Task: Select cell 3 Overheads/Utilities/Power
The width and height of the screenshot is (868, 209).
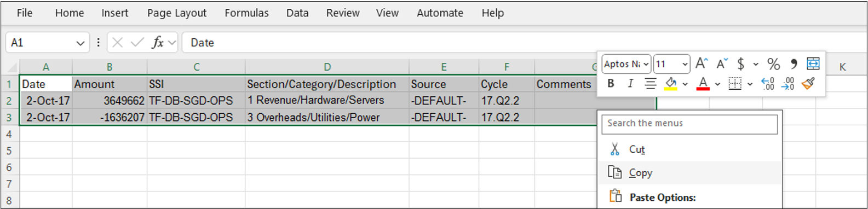Action: 327,117
